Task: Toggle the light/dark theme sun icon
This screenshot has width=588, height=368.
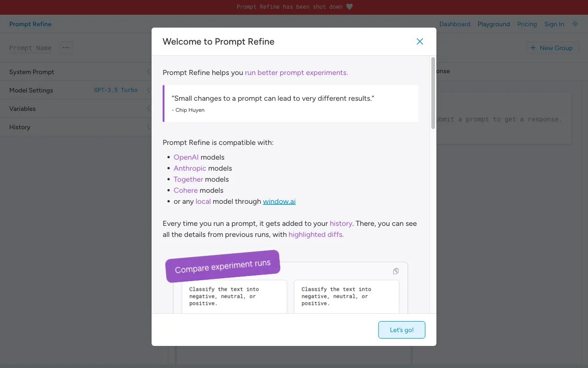Action: tap(575, 24)
